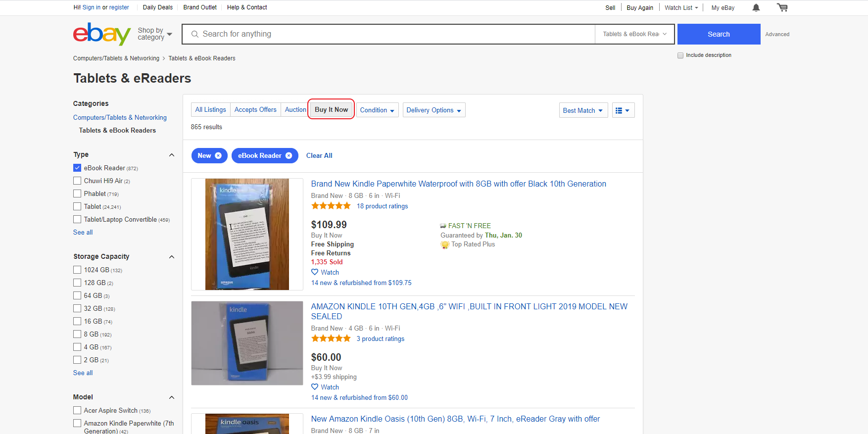This screenshot has height=434, width=868.
Task: Remove the eBook Reader filter chip X
Action: (289, 155)
